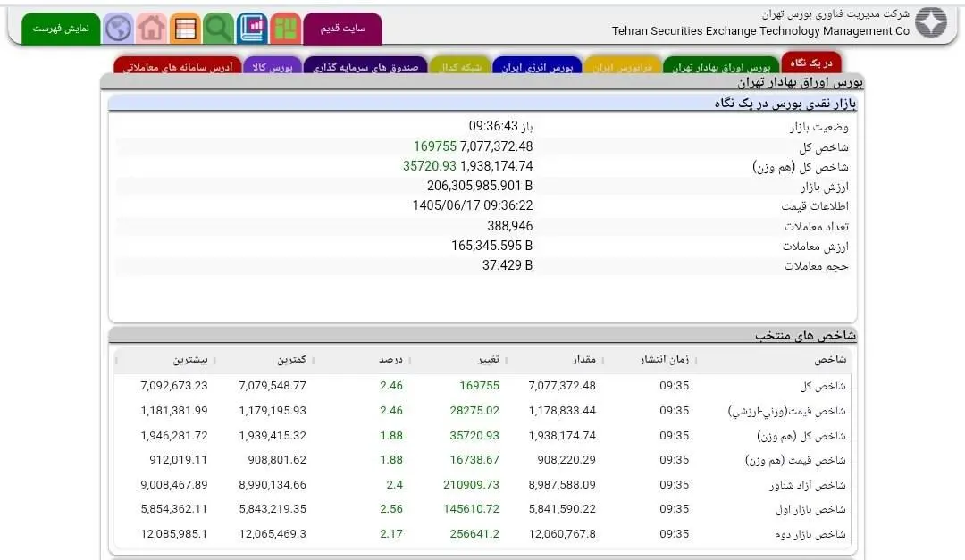Click the حجم معاملات label
The width and height of the screenshot is (965, 560).
tap(816, 266)
